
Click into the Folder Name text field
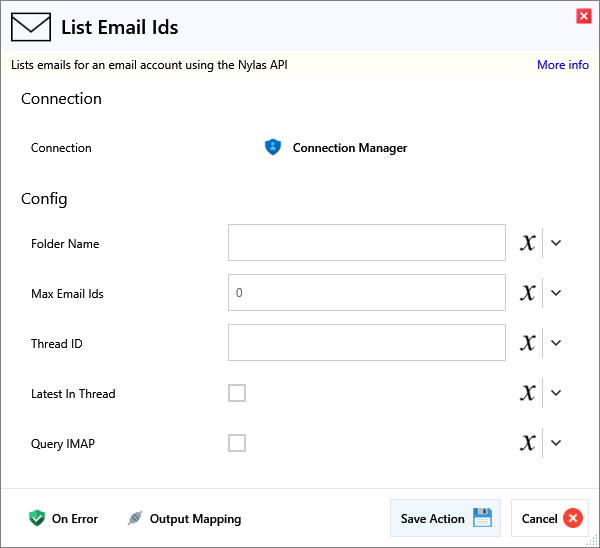tap(366, 243)
